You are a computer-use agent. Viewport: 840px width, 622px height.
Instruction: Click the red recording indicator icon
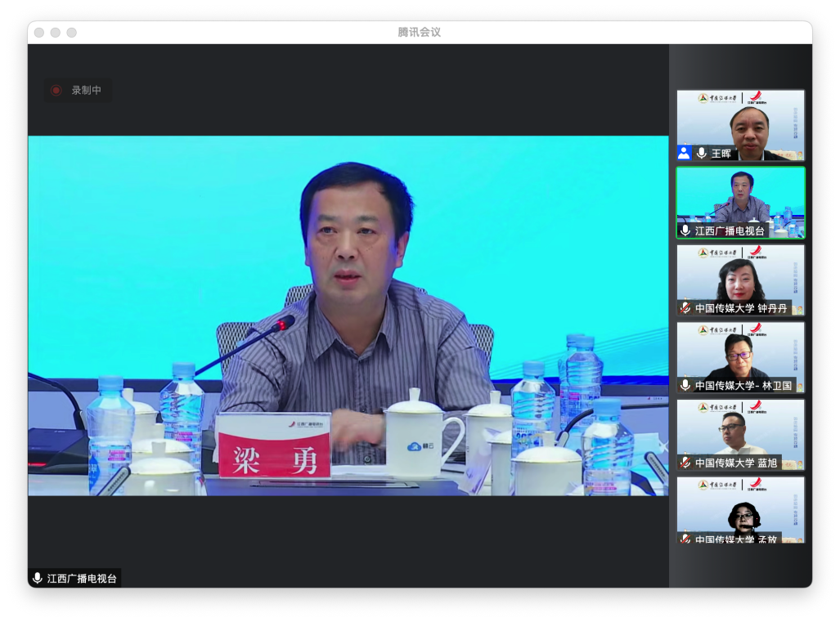[x=56, y=91]
